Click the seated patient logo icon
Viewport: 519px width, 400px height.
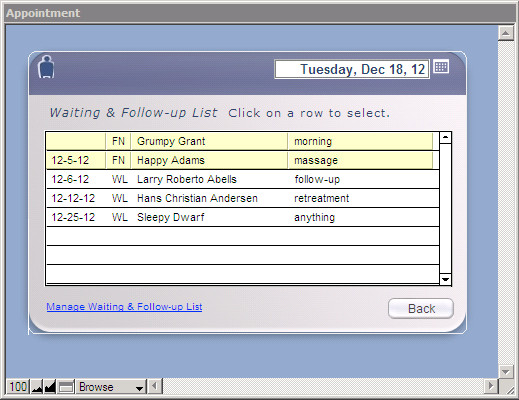tap(46, 67)
